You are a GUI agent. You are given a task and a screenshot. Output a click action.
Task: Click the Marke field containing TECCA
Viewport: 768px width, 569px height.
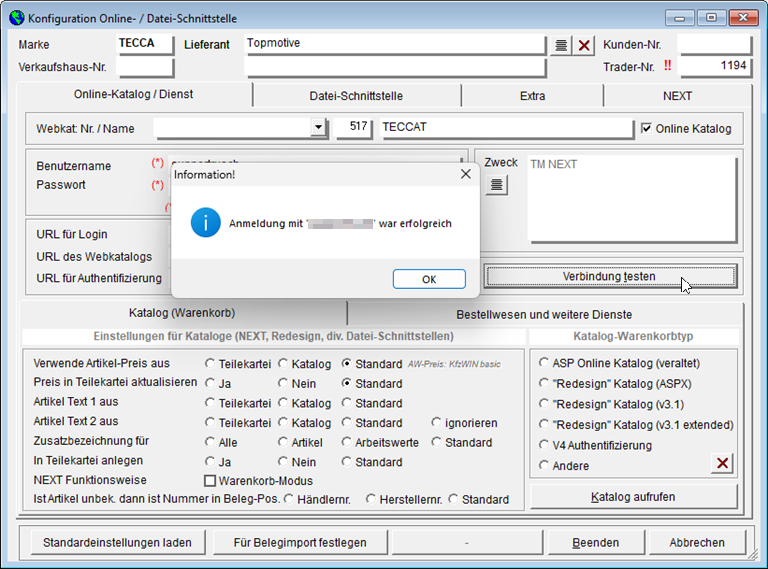(x=145, y=44)
